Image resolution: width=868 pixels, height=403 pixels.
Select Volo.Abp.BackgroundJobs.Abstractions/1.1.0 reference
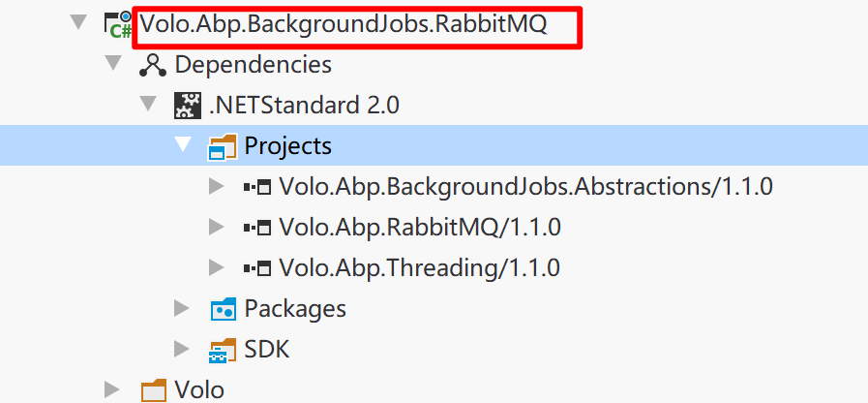click(525, 187)
